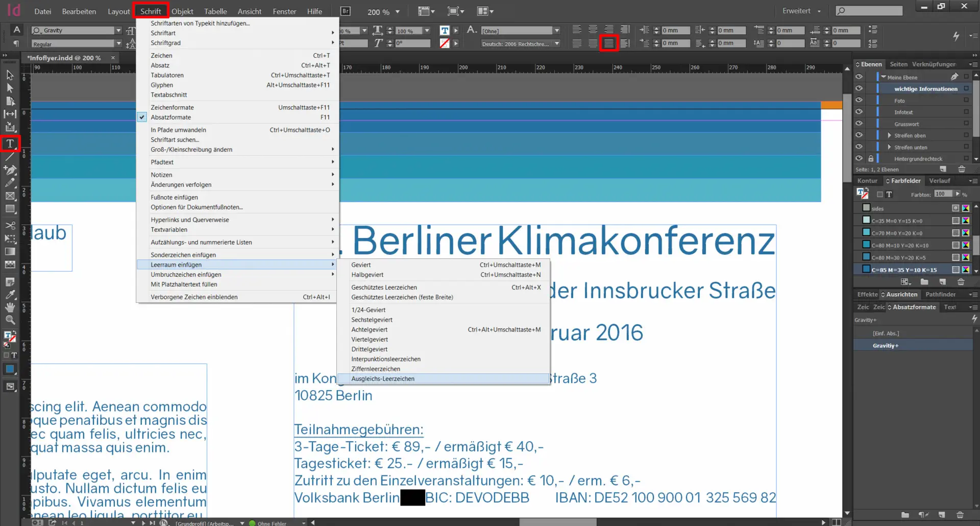
Task: Choose Ausgleichs-Leerzeichen from the submenu
Action: pos(383,378)
